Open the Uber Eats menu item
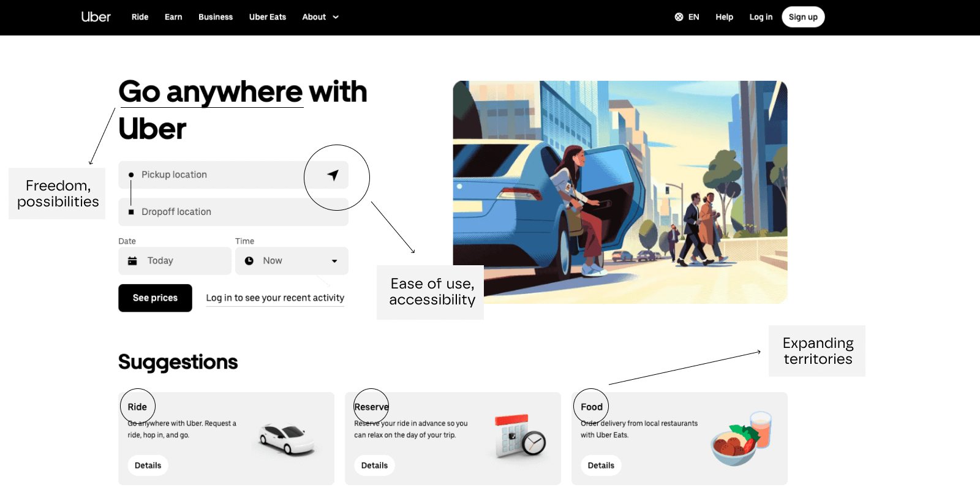Viewport: 980px width, 490px height. pos(268,17)
